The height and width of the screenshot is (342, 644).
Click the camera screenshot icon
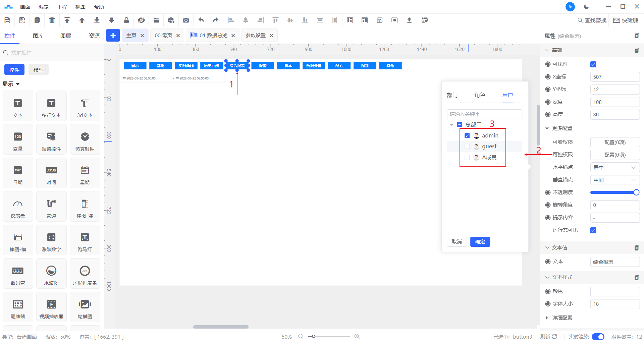tap(186, 20)
